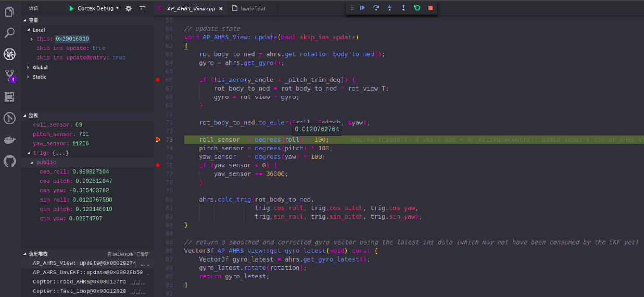Select AP_AHRS_NavEKF::update stack frame

(86, 273)
